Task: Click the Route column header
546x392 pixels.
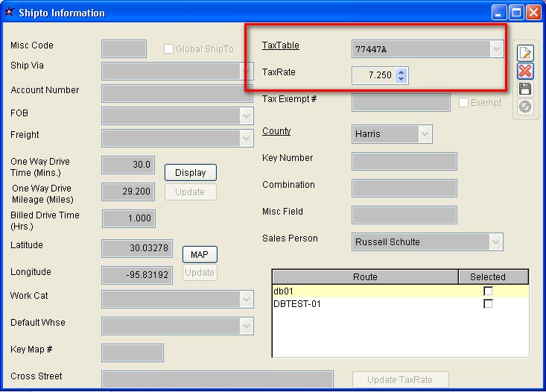Action: tap(365, 277)
